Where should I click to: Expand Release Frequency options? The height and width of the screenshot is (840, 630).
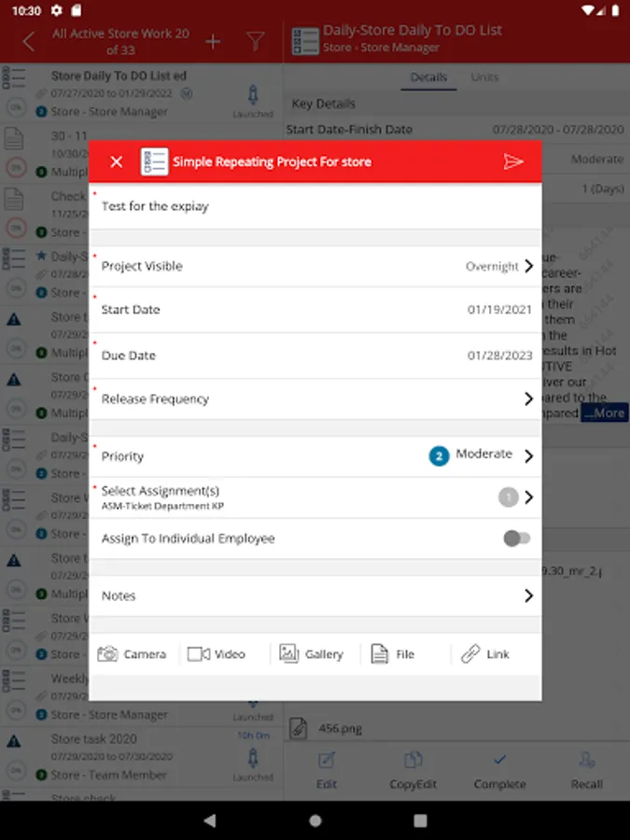click(315, 399)
